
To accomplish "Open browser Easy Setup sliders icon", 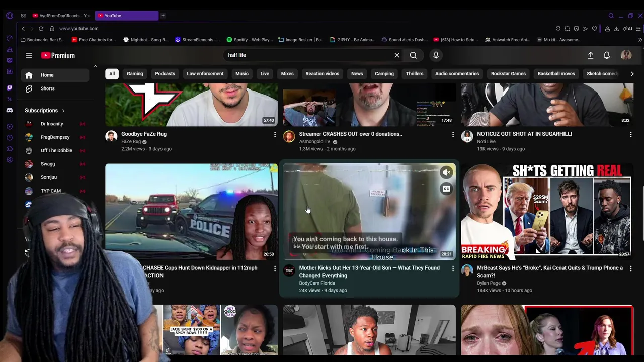I will point(638,29).
